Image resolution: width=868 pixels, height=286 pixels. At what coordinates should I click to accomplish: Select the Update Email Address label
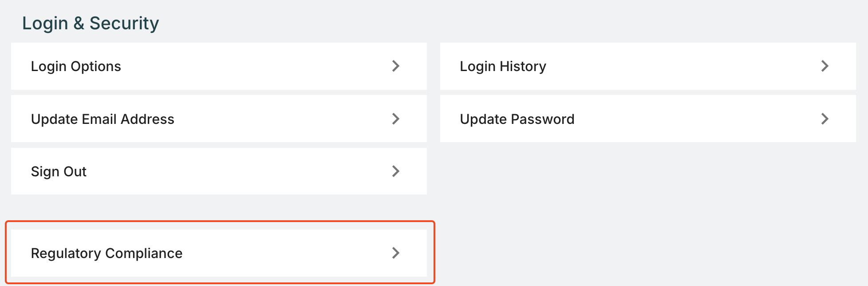point(103,119)
